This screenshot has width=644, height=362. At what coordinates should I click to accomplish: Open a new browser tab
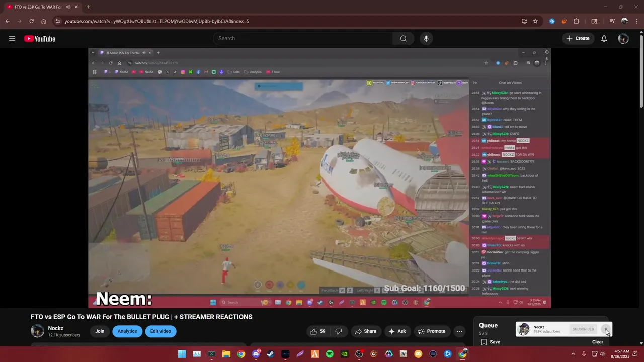89,7
